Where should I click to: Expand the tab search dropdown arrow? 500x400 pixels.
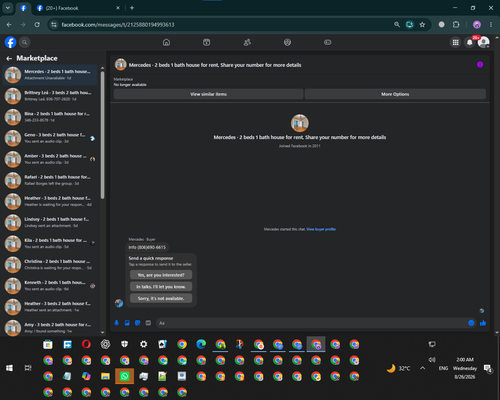(7, 8)
